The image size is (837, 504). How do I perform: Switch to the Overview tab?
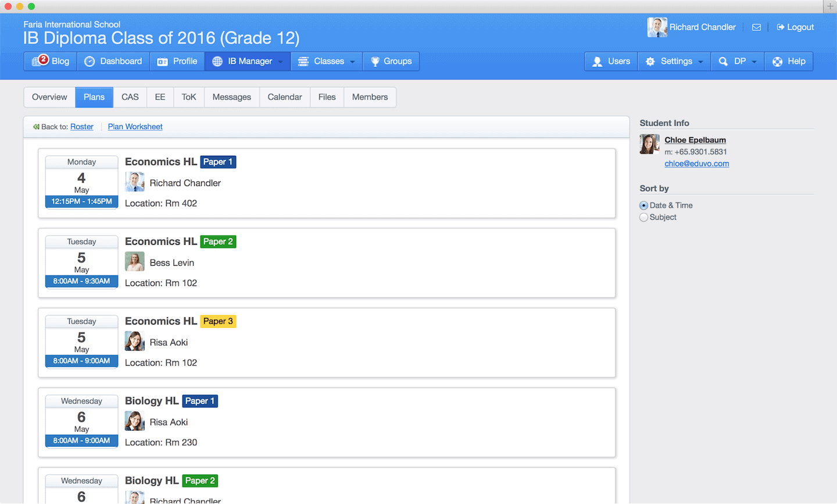pos(49,97)
